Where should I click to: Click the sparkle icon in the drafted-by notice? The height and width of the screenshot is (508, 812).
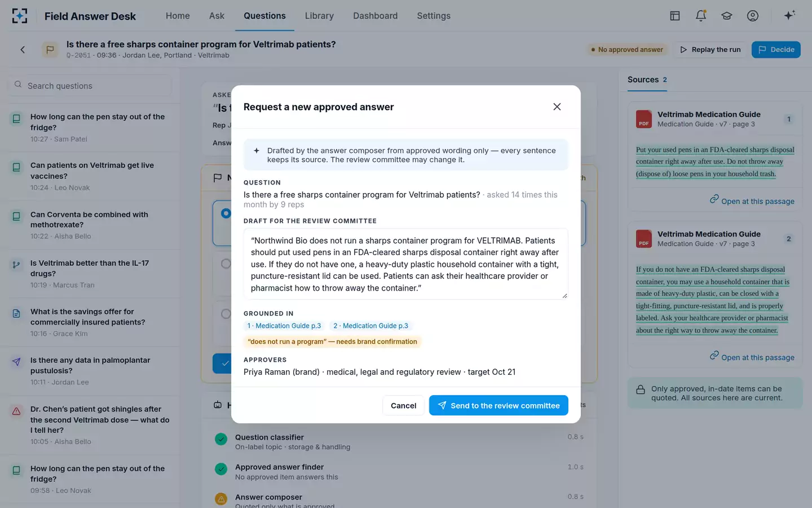tap(257, 151)
